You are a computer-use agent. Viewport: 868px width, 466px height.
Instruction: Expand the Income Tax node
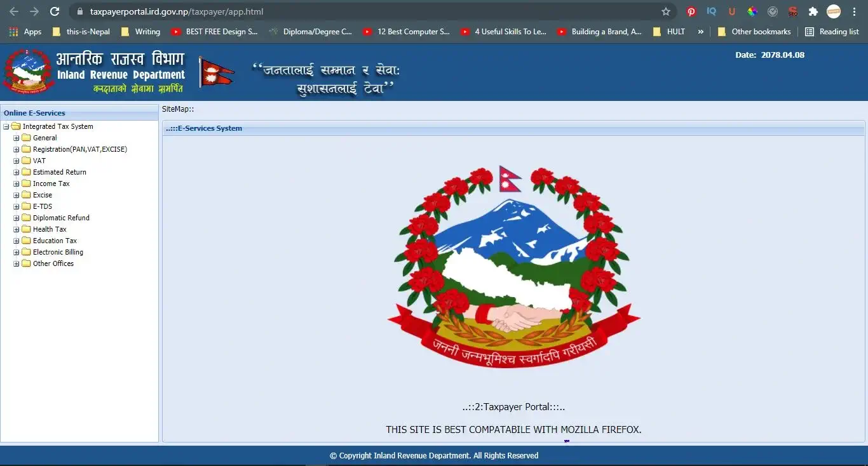17,183
